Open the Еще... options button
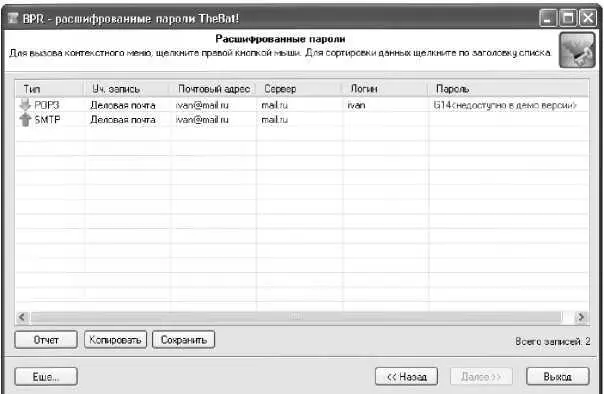Screen dimensions: 604x394 click(46, 376)
